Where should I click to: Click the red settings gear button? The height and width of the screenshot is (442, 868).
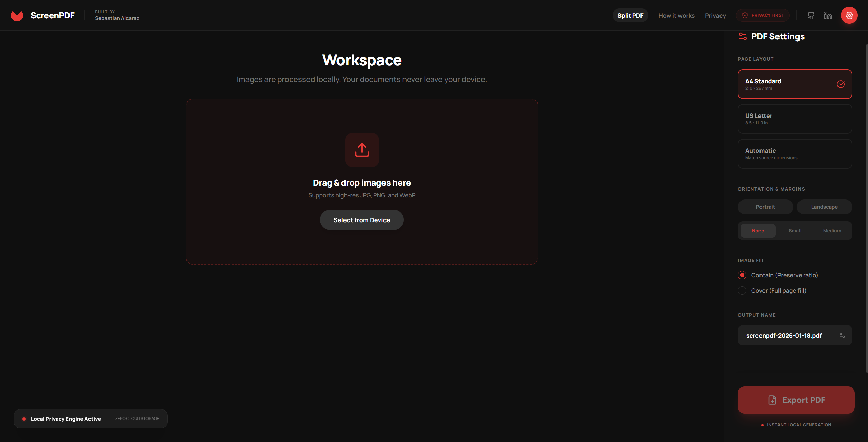(849, 16)
